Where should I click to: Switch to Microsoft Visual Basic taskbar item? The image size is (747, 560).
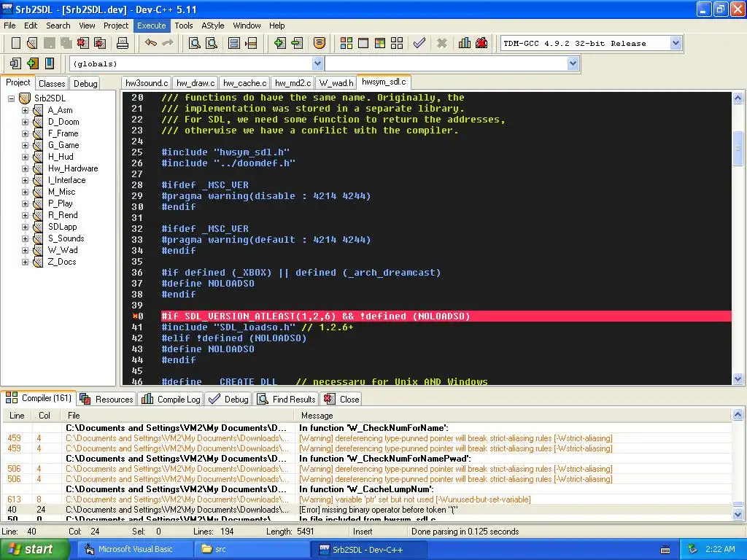pos(134,550)
